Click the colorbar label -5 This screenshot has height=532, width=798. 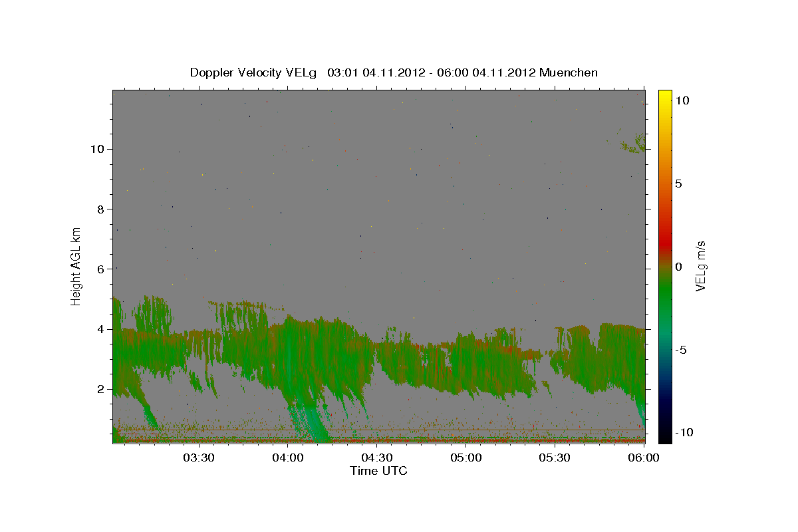(x=680, y=350)
